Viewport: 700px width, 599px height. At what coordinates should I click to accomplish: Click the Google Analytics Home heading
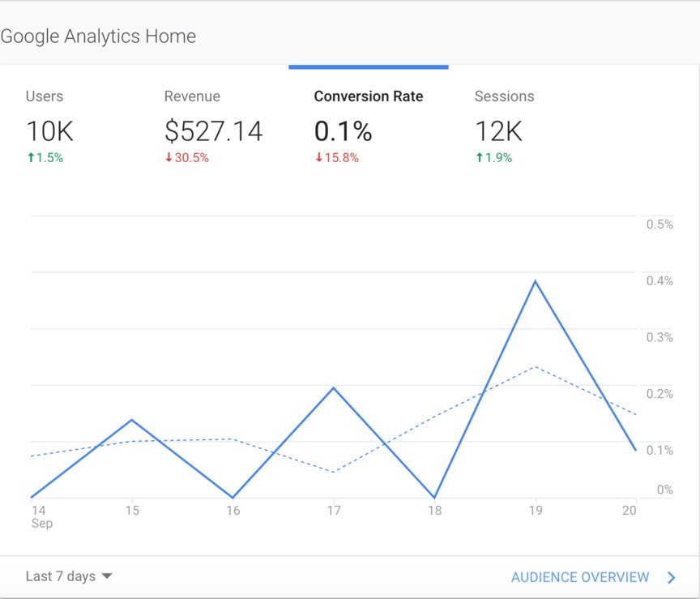pyautogui.click(x=98, y=36)
